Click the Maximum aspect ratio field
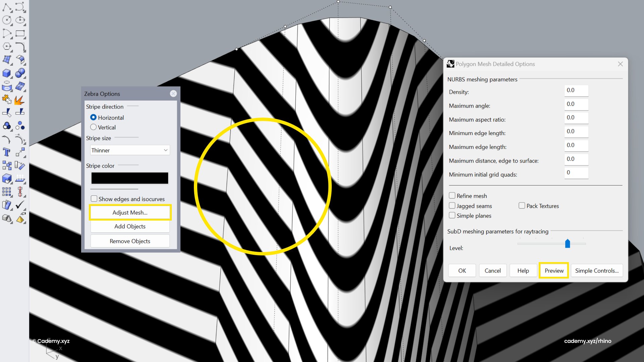Screen dimensions: 644x362 coord(576,118)
